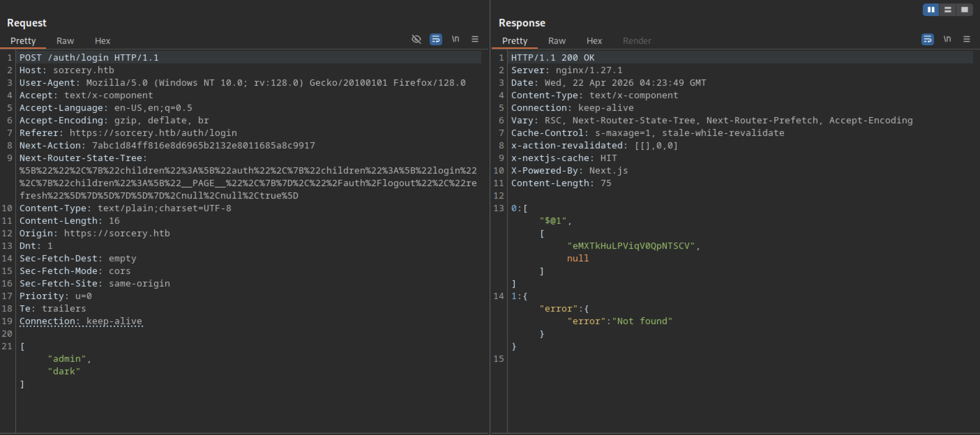Open the Response panel options menu
This screenshot has width=980, height=435.
[x=967, y=39]
